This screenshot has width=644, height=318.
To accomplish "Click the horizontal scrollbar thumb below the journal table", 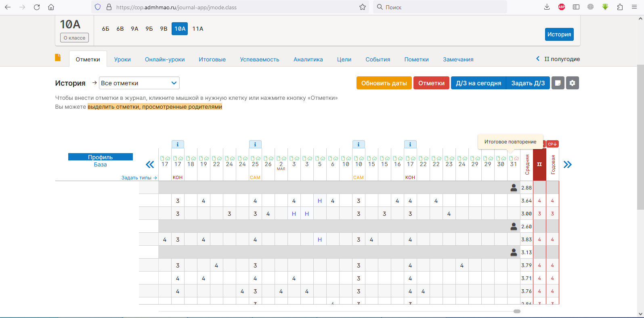I will [517, 311].
